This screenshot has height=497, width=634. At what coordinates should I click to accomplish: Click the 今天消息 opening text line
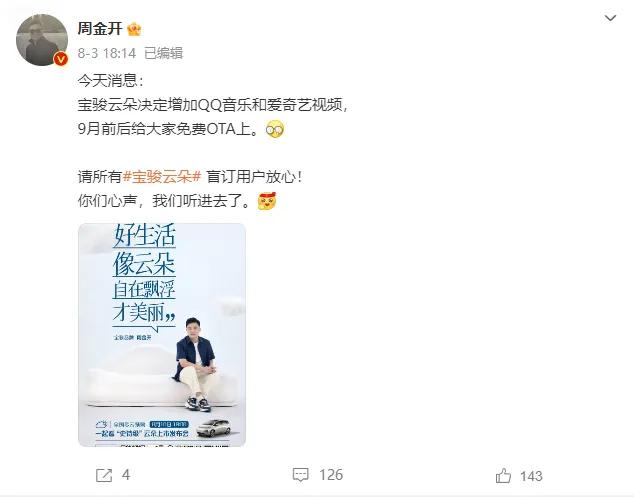pyautogui.click(x=110, y=81)
